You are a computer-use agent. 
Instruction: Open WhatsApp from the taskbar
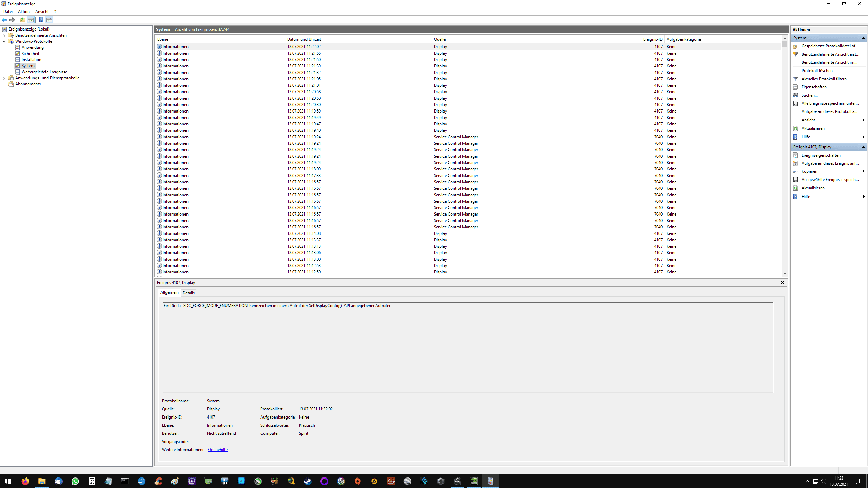pyautogui.click(x=75, y=481)
